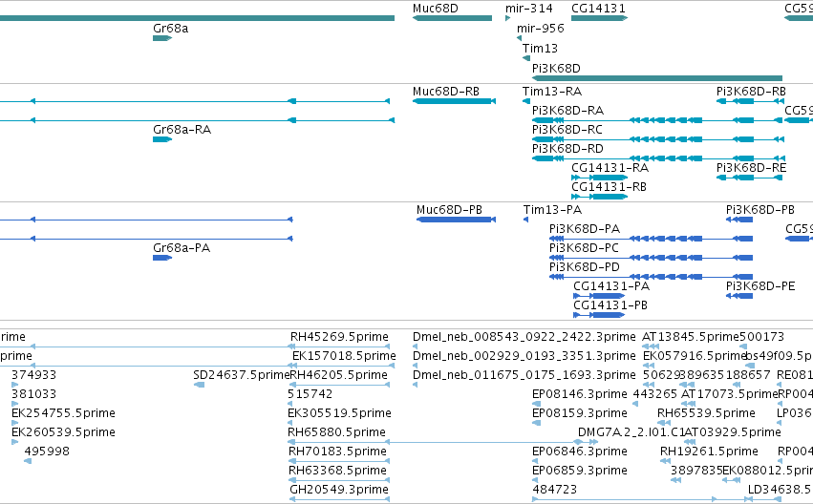Click EST EP08146.3prime
Screen dimensions: 813x504
pos(536,404)
